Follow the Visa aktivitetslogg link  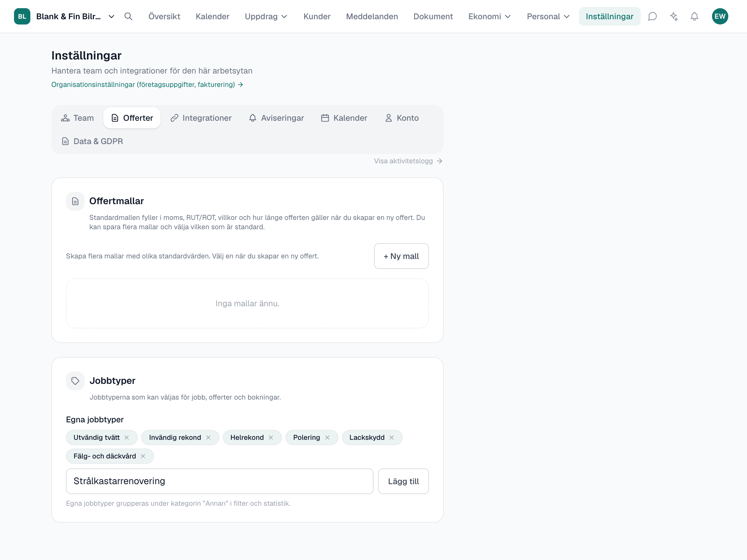point(408,161)
